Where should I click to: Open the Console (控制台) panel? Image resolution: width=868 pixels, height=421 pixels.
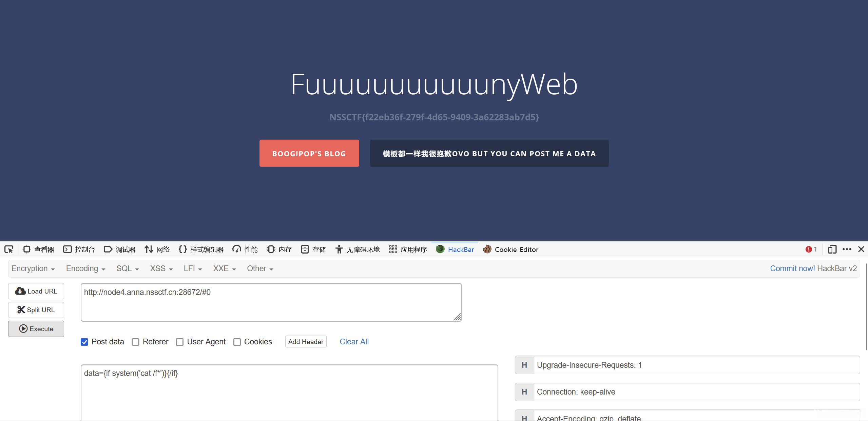pos(79,249)
